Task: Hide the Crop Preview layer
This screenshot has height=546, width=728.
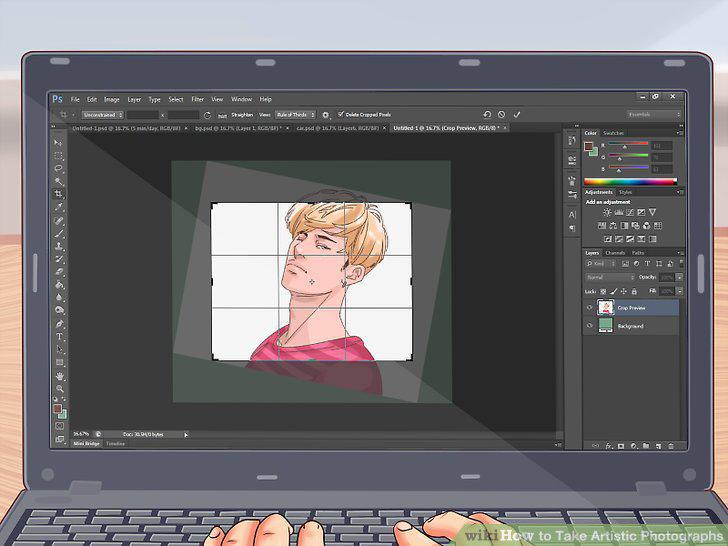Action: (589, 307)
